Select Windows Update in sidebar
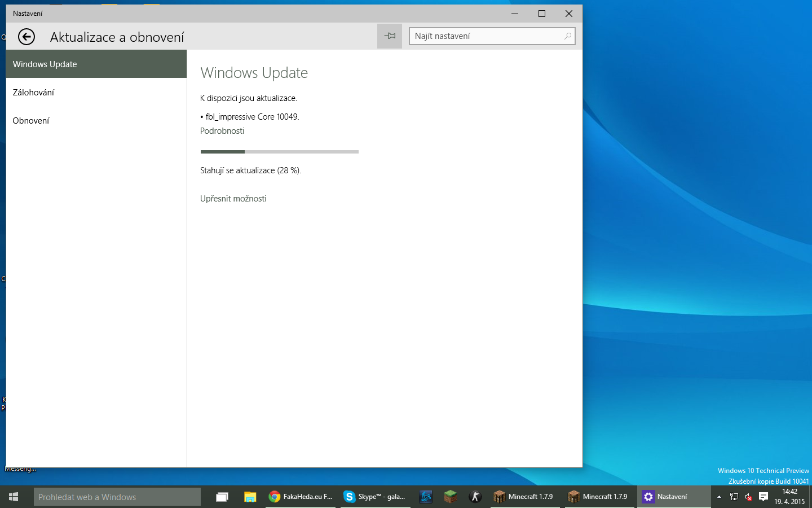Image resolution: width=812 pixels, height=508 pixels. point(96,64)
